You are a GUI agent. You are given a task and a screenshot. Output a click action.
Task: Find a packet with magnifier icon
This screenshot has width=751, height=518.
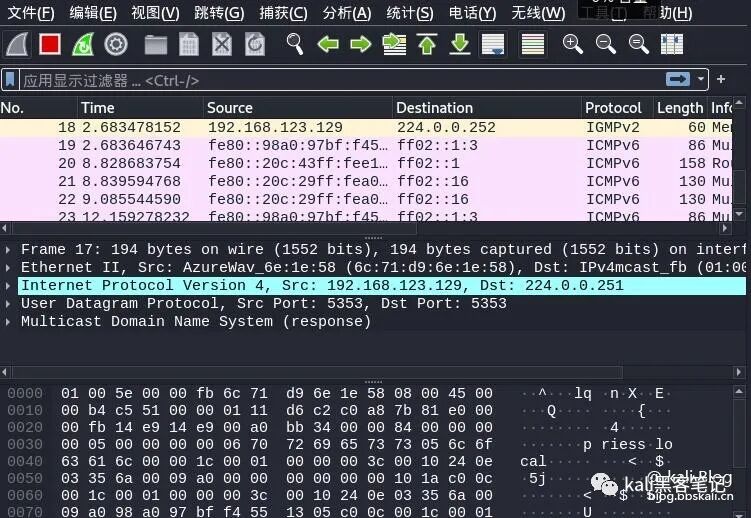pyautogui.click(x=295, y=44)
